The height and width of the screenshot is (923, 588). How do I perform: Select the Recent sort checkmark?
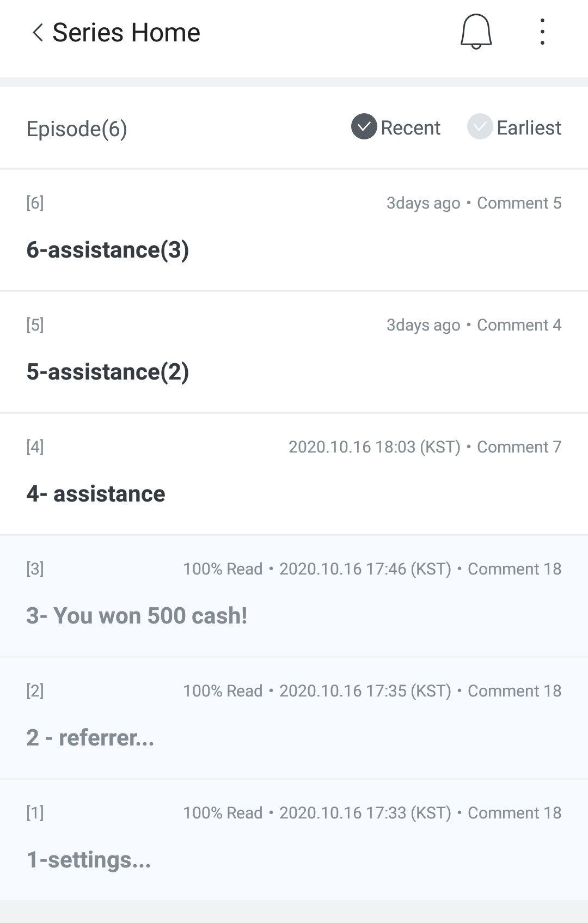point(364,127)
